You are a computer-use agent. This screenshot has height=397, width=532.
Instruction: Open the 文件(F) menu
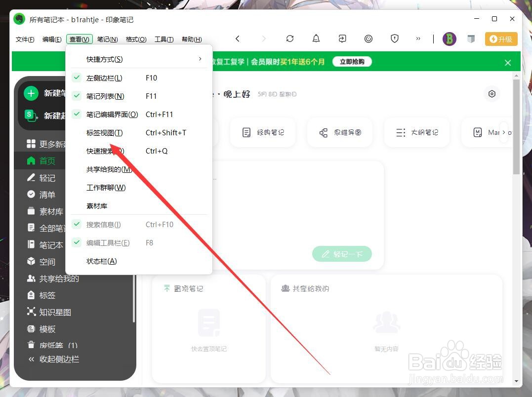click(x=25, y=40)
